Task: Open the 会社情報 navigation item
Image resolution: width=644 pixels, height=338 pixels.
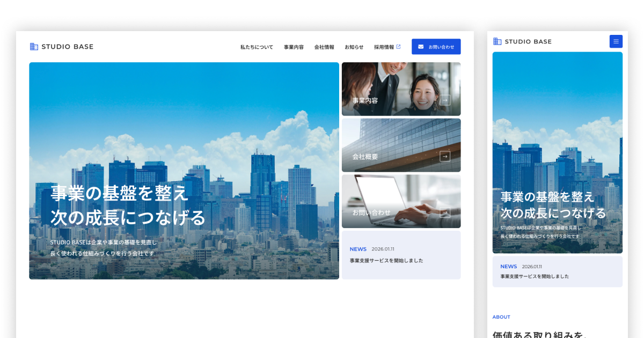Action: click(x=324, y=47)
